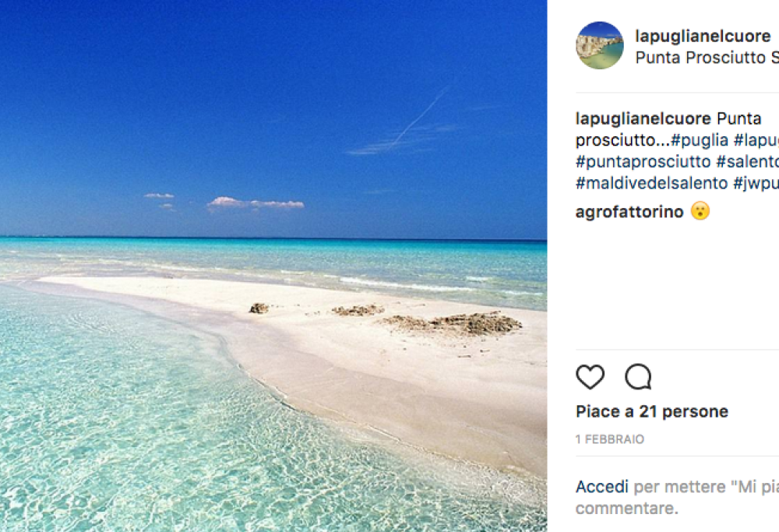Open comments via the speech bubble icon
Screen dimensions: 779x532
coord(639,377)
